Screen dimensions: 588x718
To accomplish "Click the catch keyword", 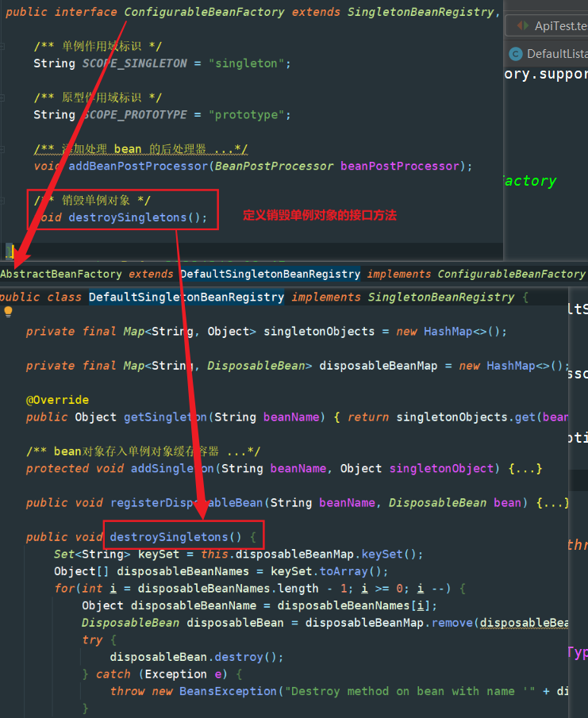I will click(x=113, y=674).
